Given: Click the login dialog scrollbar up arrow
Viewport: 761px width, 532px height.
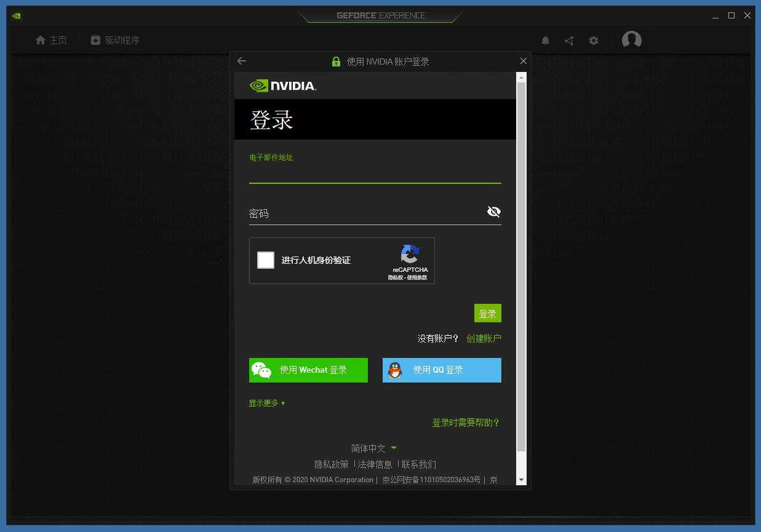Looking at the screenshot, I should [522, 77].
